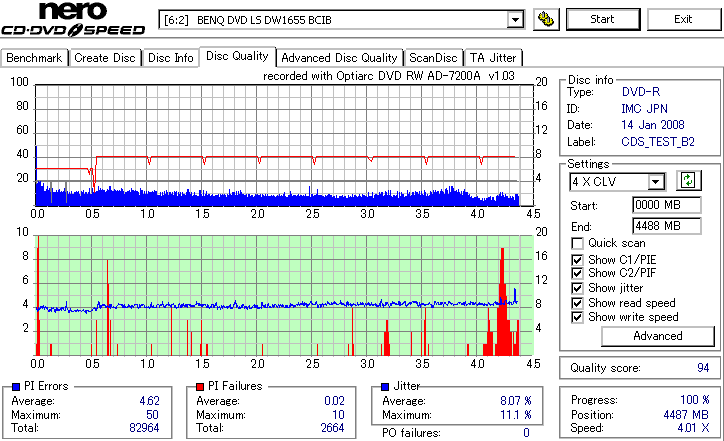Open the BENQ drive selection dropdown

click(x=515, y=20)
